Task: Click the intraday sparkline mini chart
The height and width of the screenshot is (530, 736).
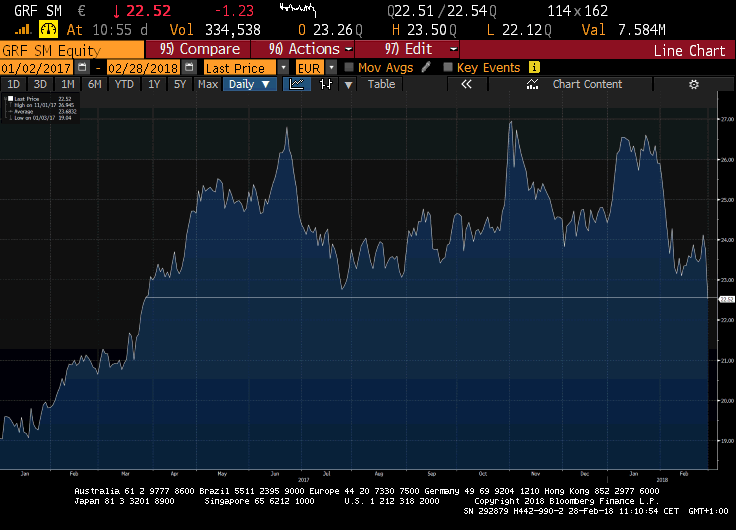Action: tap(298, 9)
